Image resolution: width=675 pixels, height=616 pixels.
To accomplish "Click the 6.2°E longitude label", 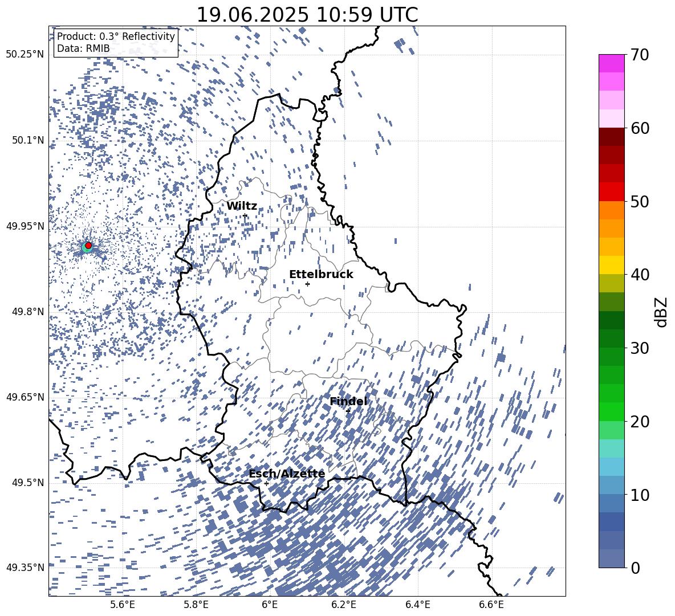I will click(344, 605).
